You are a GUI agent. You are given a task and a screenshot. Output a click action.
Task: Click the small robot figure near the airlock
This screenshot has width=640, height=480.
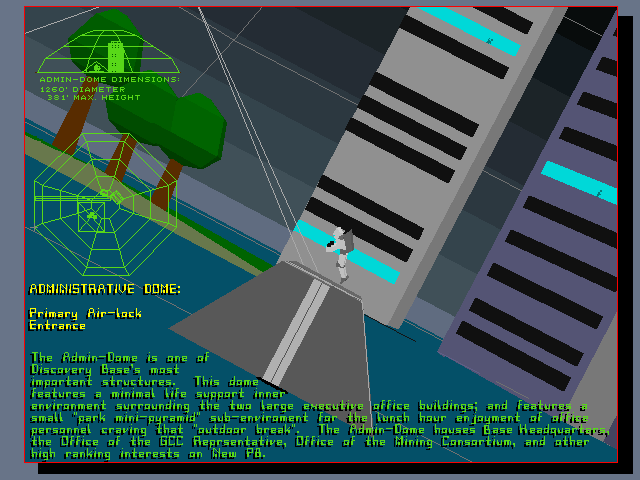pyautogui.click(x=341, y=251)
